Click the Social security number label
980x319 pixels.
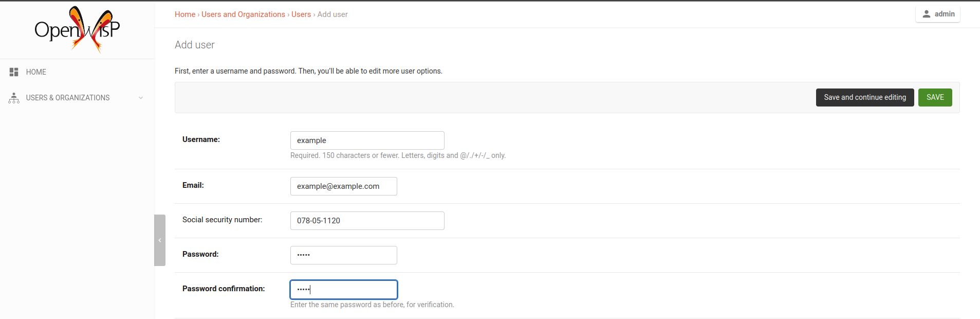coord(222,220)
